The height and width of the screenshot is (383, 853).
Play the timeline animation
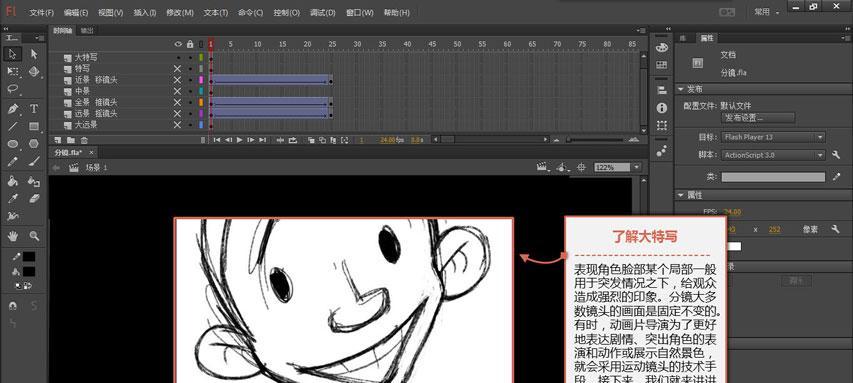239,140
